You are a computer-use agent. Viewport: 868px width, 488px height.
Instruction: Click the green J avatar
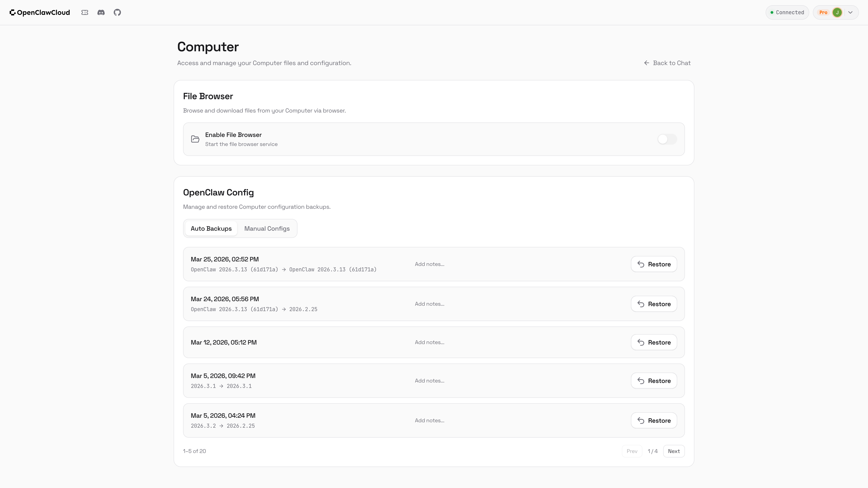click(x=837, y=12)
